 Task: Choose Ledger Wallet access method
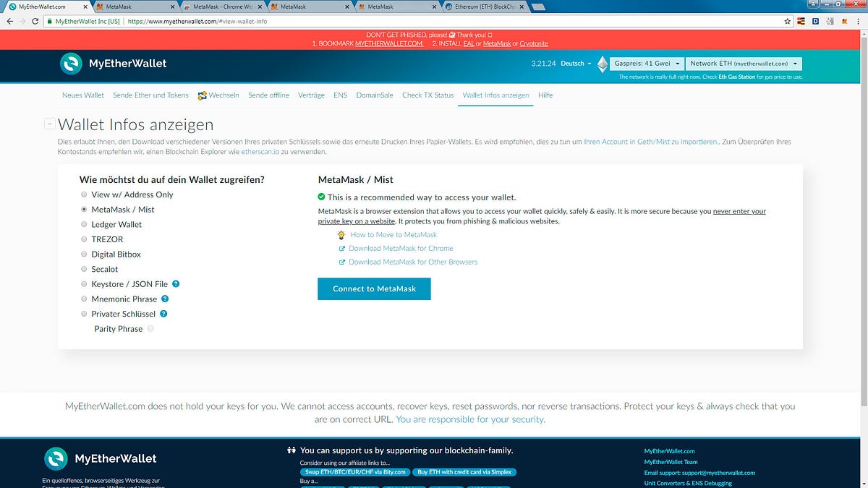coord(84,224)
